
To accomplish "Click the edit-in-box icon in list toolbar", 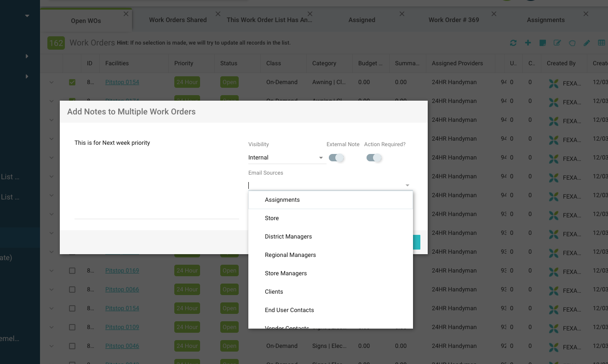I will (557, 43).
